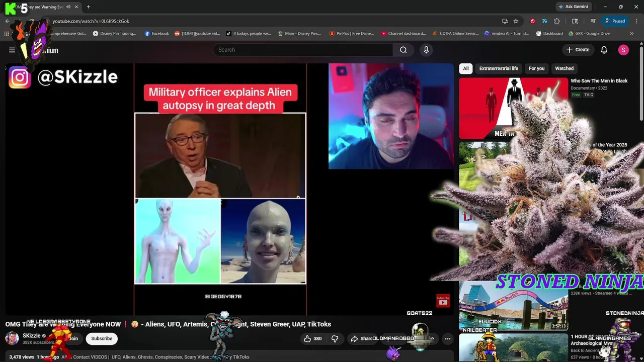The height and width of the screenshot is (362, 644).
Task: Click the video player area
Action: 229,189
